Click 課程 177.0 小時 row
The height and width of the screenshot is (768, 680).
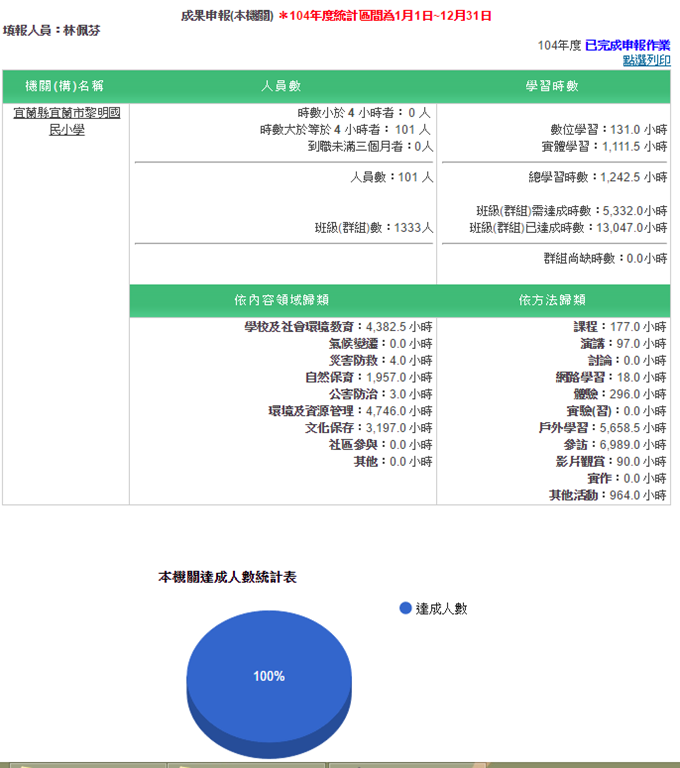click(620, 327)
